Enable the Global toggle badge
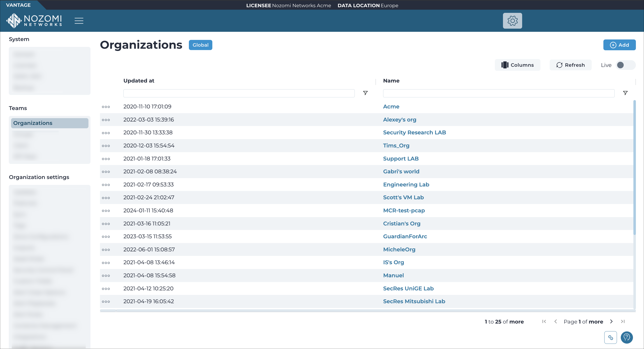644x349 pixels. point(200,45)
